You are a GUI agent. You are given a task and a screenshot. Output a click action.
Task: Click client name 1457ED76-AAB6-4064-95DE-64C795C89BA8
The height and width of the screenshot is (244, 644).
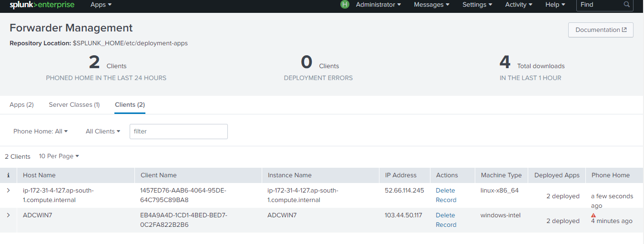coord(183,195)
